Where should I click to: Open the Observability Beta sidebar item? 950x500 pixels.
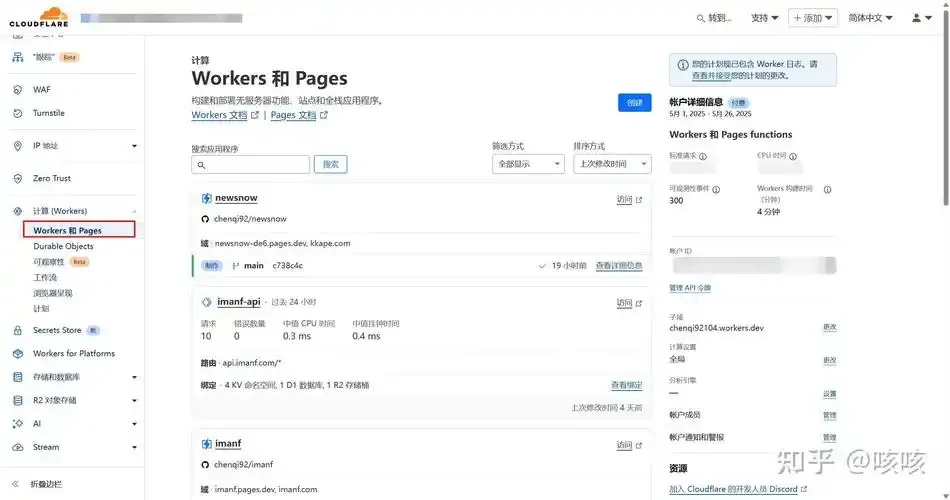point(61,262)
